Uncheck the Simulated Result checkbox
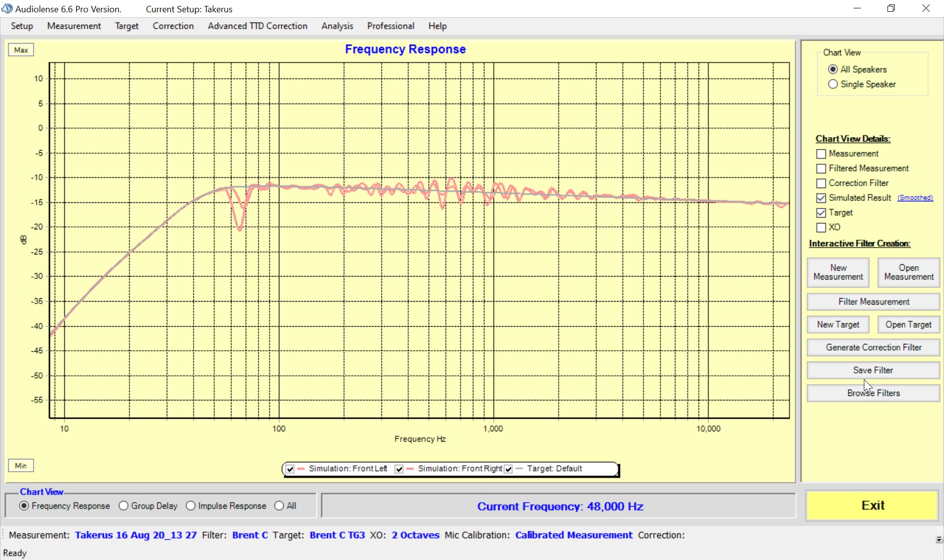This screenshot has height=560, width=944. coord(821,198)
